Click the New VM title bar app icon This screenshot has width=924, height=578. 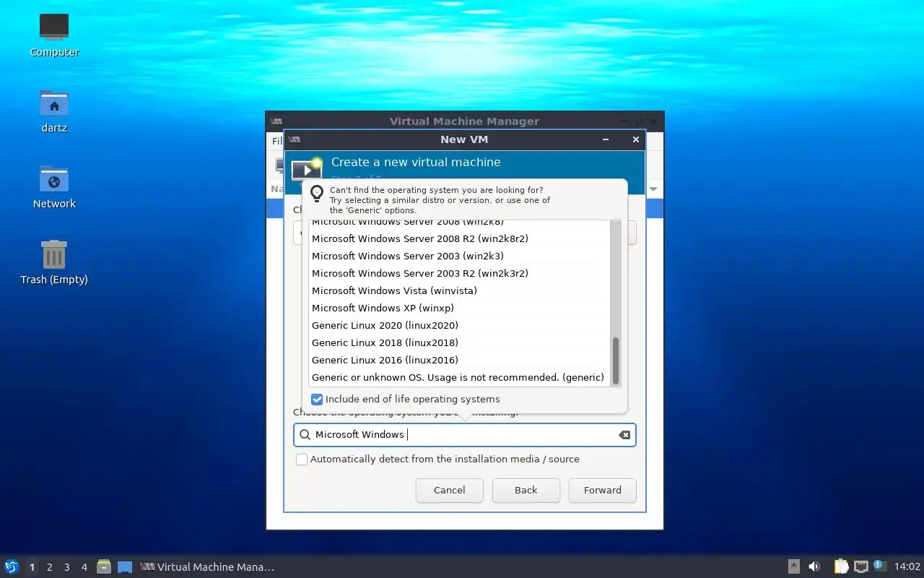[293, 139]
